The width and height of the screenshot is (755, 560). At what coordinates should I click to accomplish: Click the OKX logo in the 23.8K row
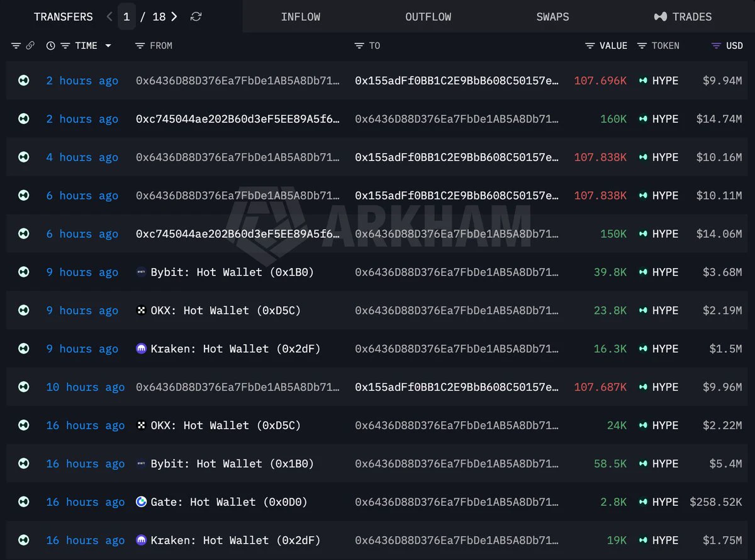(141, 310)
